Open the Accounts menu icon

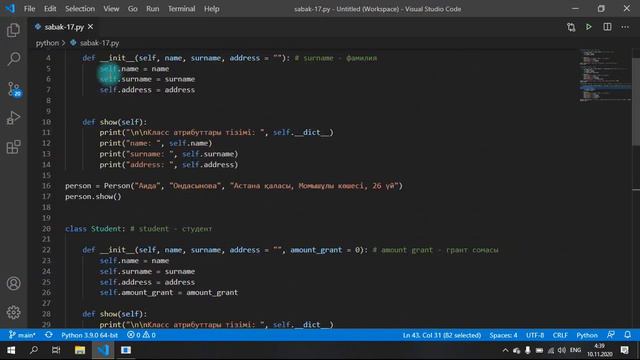coord(13,283)
